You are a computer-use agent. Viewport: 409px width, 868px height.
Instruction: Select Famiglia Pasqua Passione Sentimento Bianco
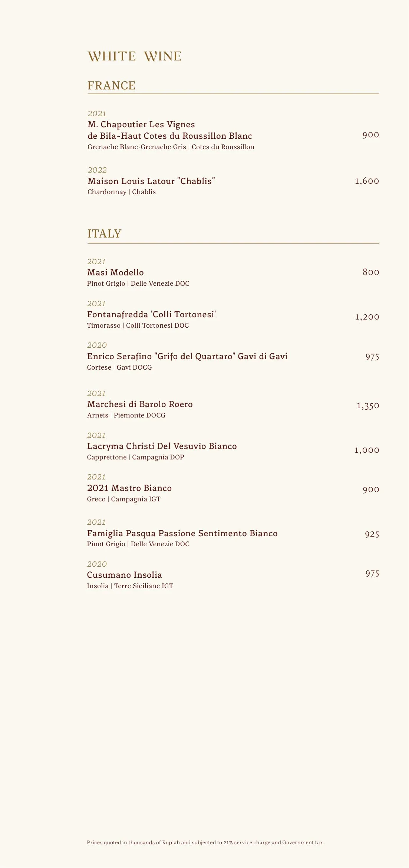(x=182, y=533)
